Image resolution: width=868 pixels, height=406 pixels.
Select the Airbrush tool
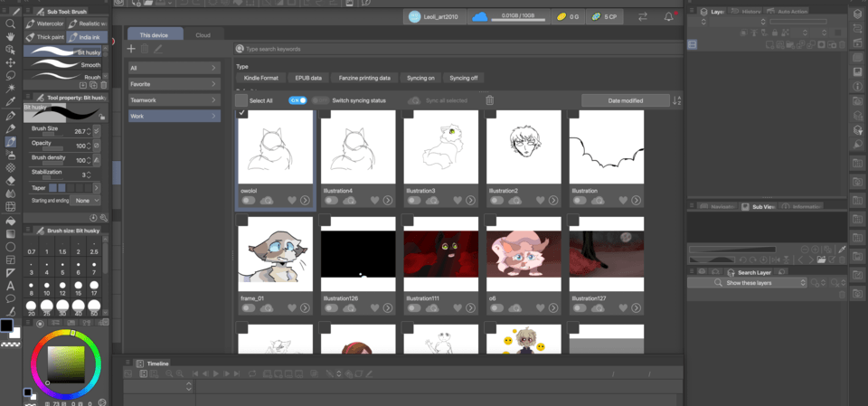click(10, 155)
